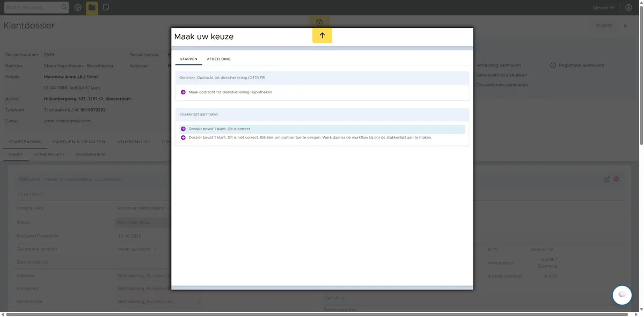The height and width of the screenshot is (317, 644).
Task: Start the time registration play button
Action: 625,26
